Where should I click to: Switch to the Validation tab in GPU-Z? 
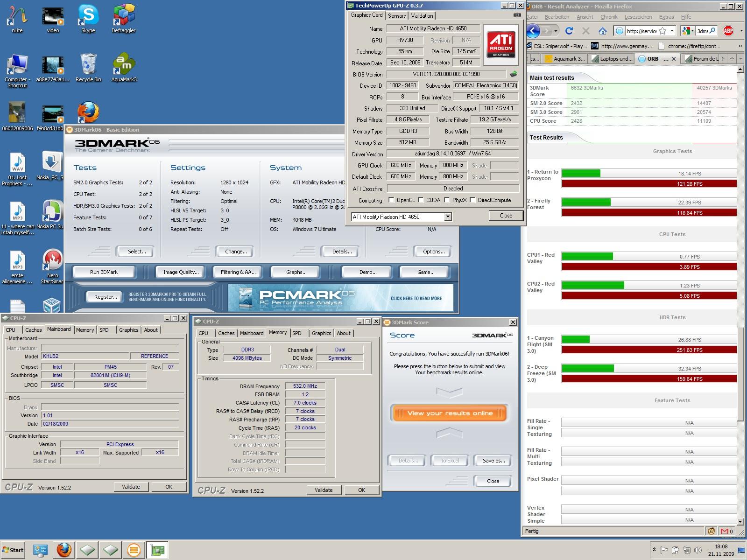click(x=422, y=15)
